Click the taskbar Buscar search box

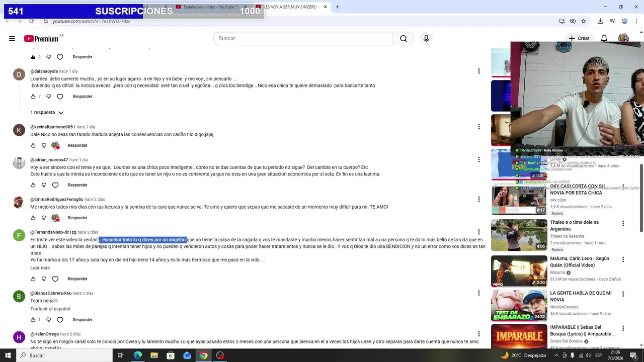tap(64, 355)
